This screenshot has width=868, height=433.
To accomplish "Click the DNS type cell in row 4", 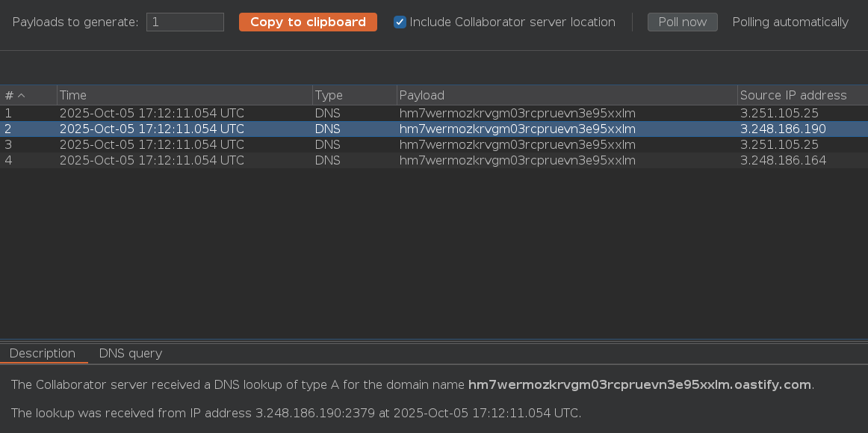I will 328,161.
